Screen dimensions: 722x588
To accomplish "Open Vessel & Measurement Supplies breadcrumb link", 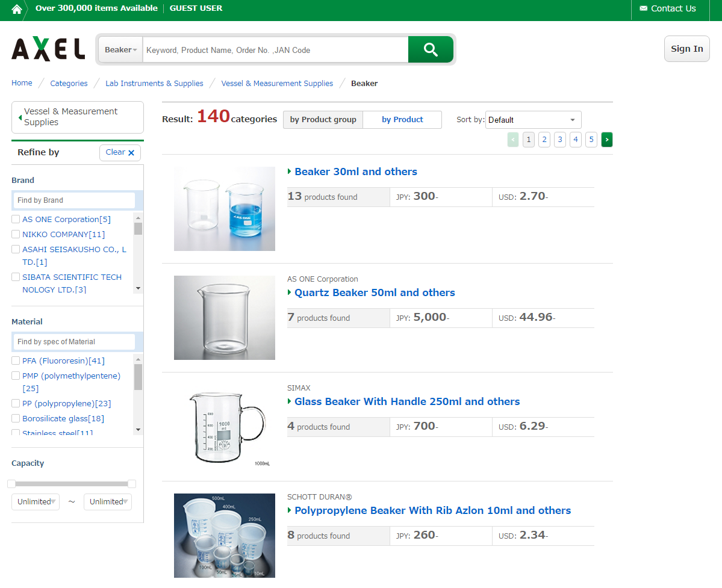I will coord(277,83).
